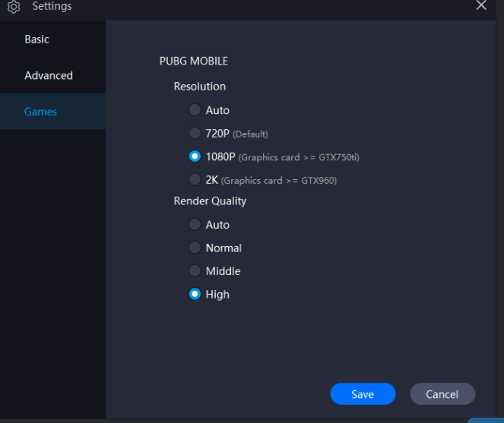Switch to the Advanced settings tab
The image size is (504, 423).
coord(52,75)
